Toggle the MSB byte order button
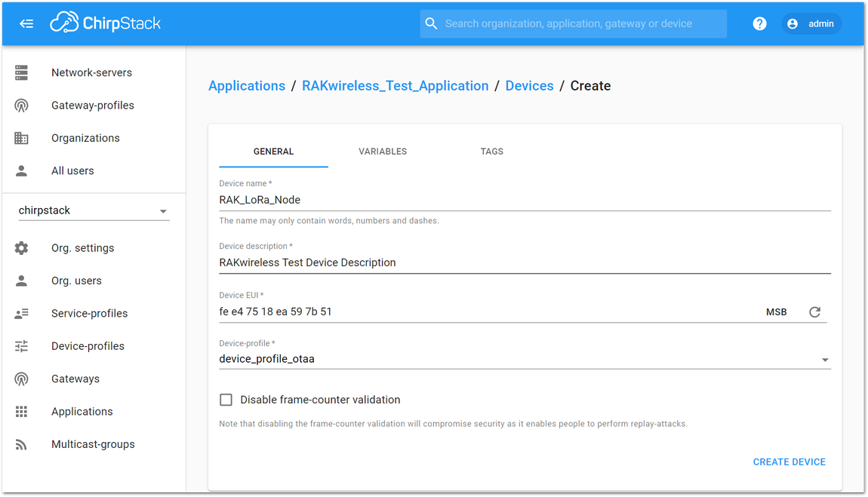 pyautogui.click(x=776, y=312)
